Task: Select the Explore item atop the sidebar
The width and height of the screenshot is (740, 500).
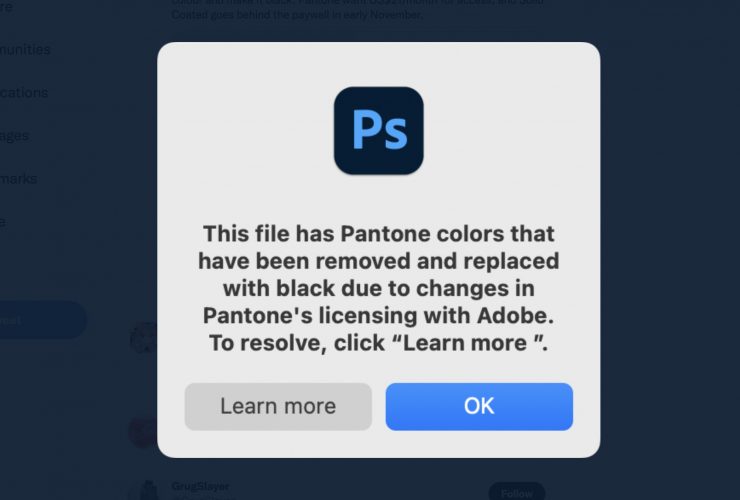Action: click(x=8, y=6)
